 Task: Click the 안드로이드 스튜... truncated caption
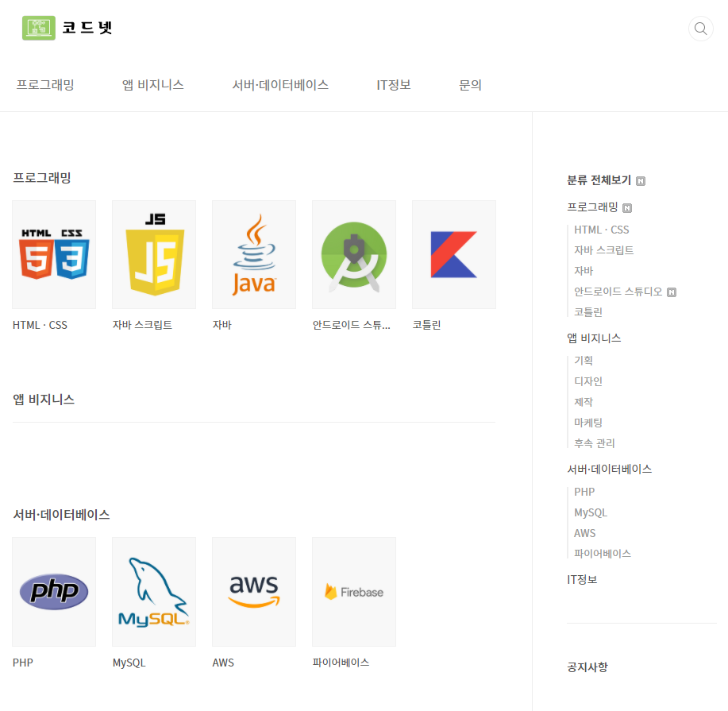click(352, 325)
